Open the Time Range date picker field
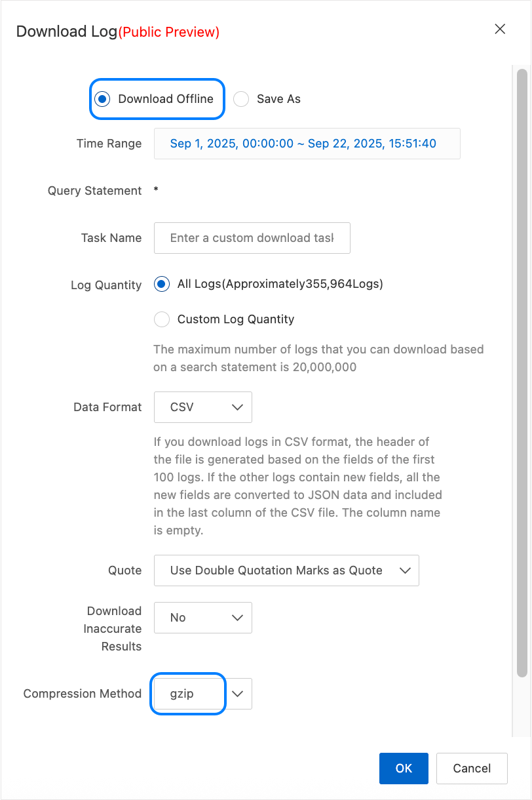Image resolution: width=532 pixels, height=800 pixels. (x=307, y=144)
